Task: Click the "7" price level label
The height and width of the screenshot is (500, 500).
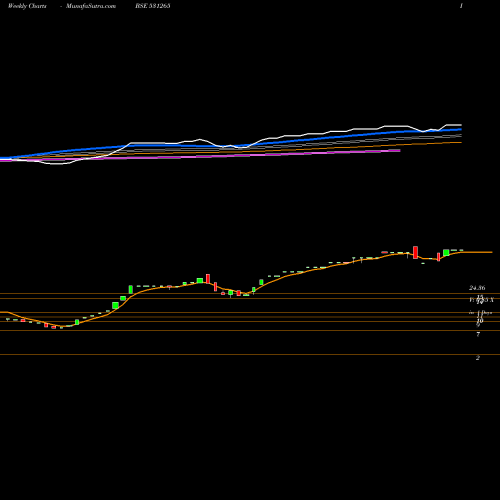Action: (478, 334)
